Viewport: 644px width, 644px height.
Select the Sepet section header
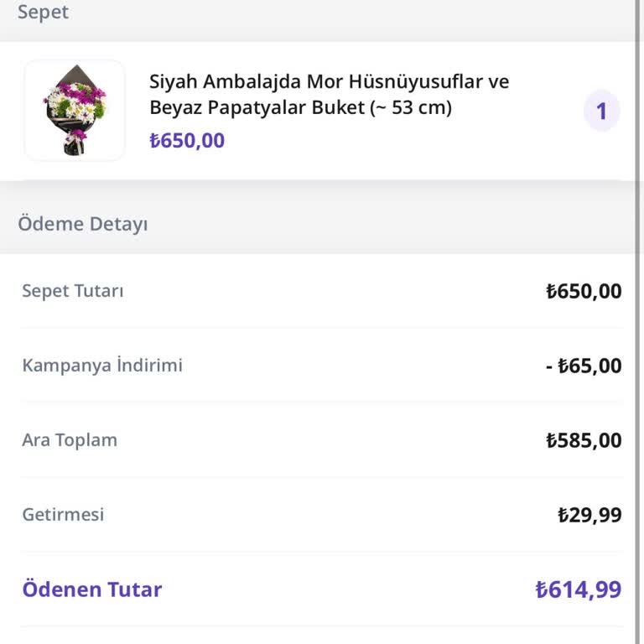pos(43,13)
